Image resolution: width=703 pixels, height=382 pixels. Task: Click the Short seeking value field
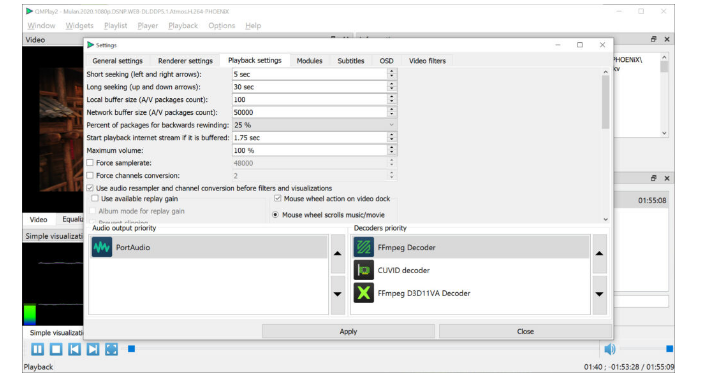[309, 74]
